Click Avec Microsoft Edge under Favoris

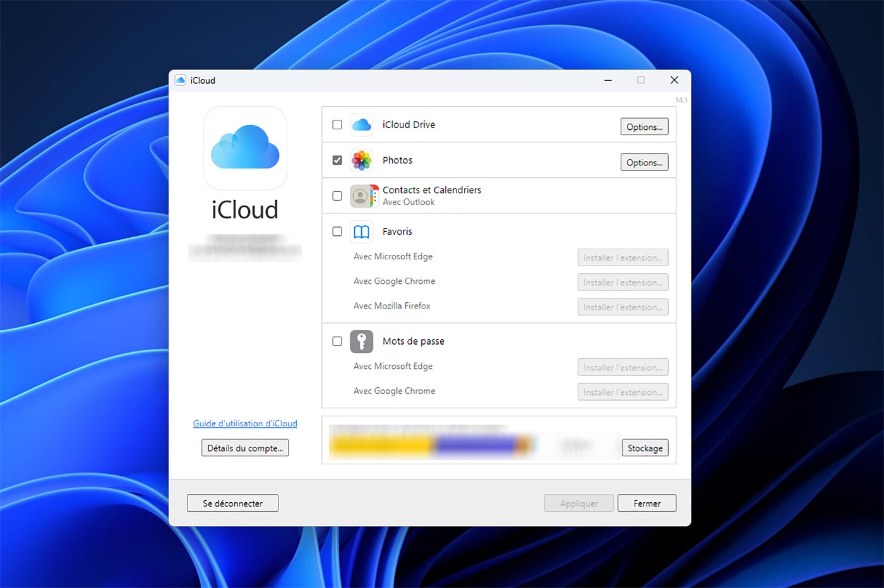tap(393, 257)
